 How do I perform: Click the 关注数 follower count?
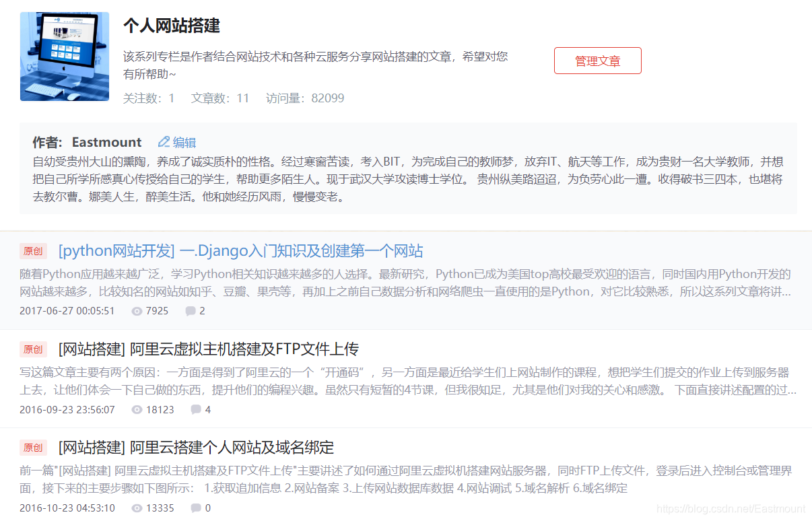pyautogui.click(x=149, y=98)
